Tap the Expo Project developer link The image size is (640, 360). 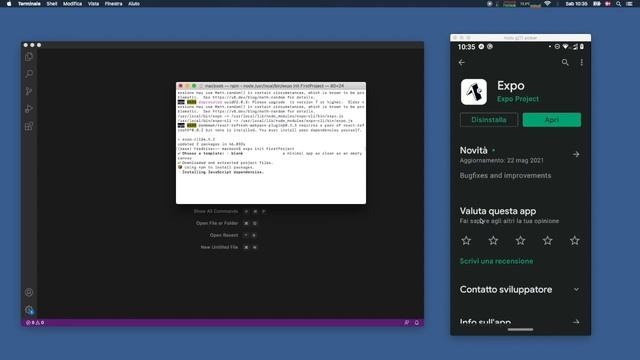[x=518, y=99]
